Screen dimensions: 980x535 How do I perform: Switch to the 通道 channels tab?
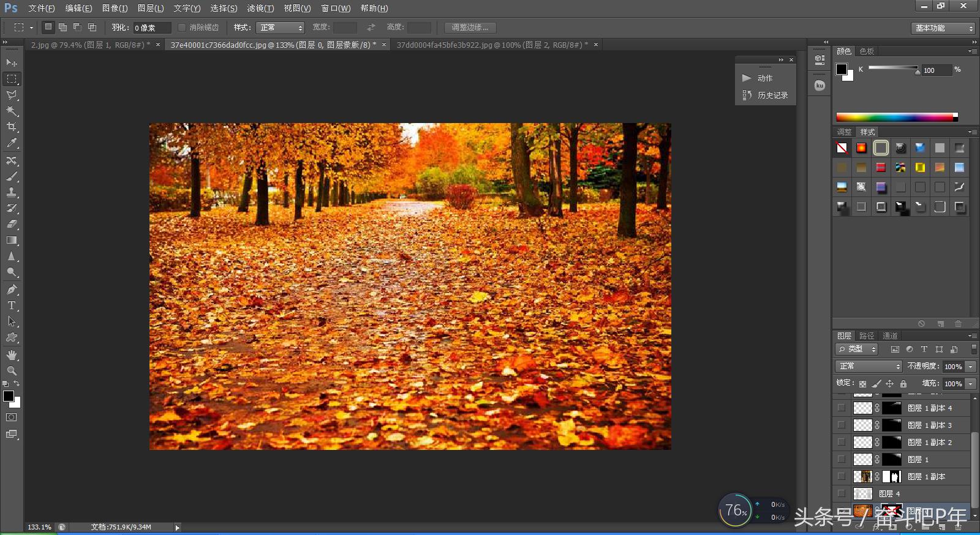[890, 335]
